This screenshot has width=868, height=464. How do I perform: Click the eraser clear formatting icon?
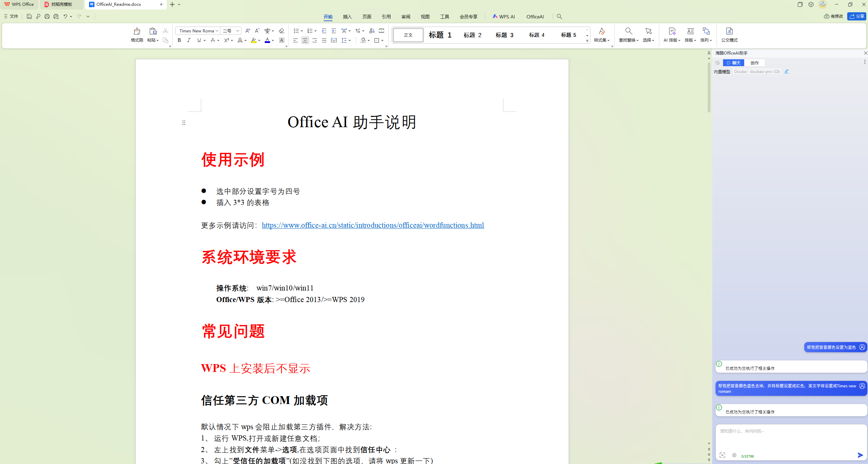[281, 30]
